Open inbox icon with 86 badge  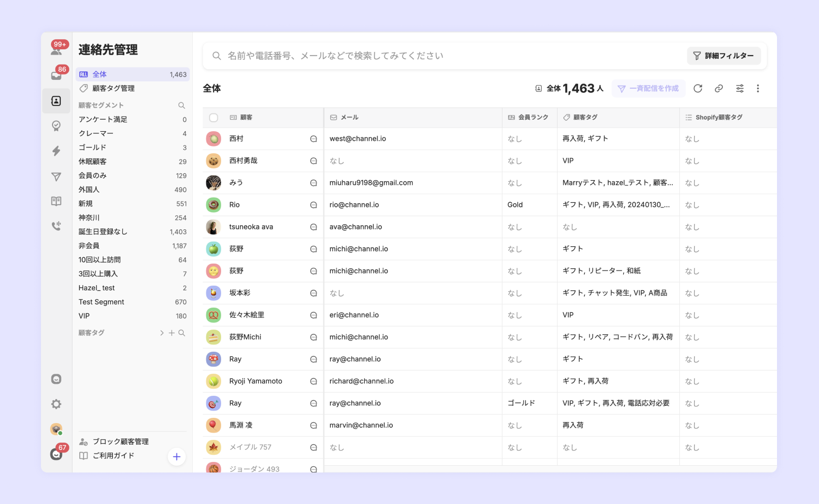(x=57, y=75)
